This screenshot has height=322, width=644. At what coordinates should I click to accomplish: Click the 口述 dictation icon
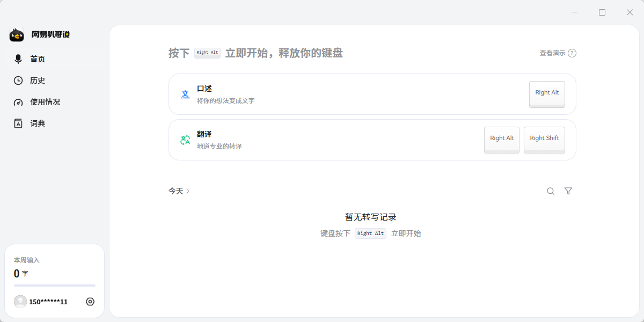[185, 94]
